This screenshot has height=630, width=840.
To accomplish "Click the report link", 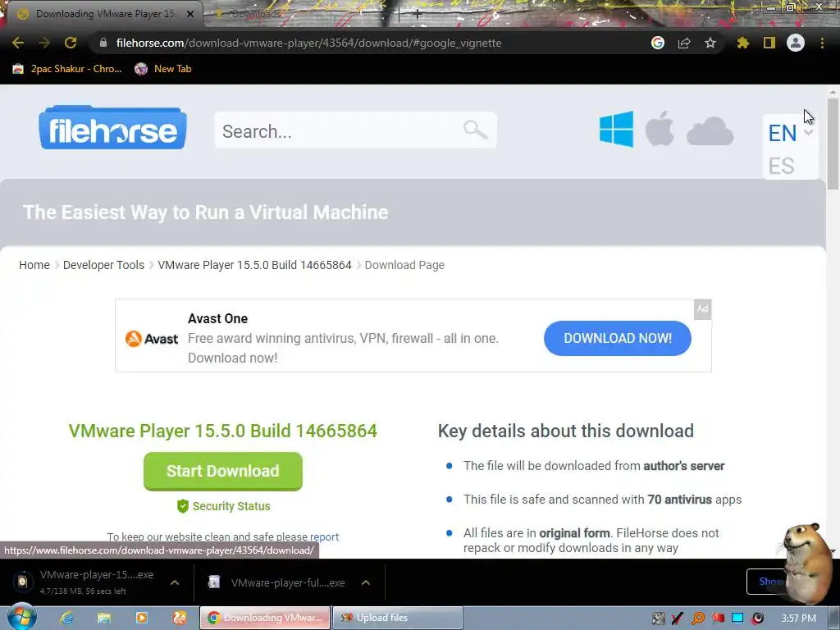I will click(324, 536).
